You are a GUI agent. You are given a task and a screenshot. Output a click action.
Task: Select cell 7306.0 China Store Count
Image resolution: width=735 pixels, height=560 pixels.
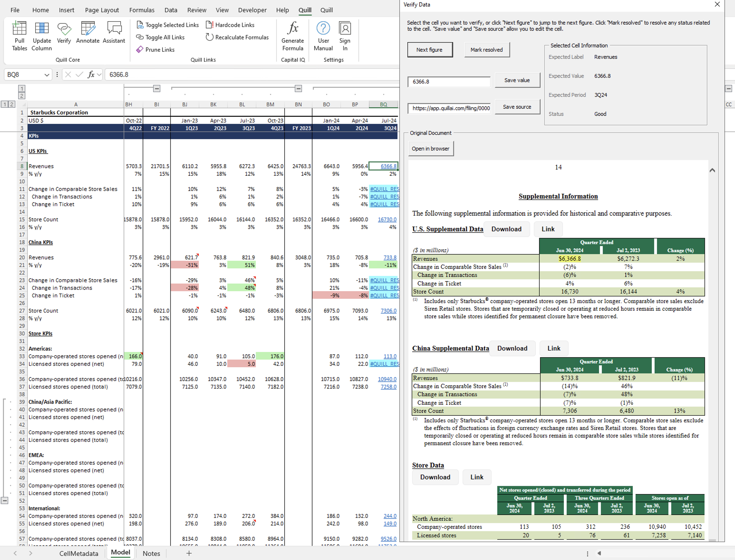(x=384, y=311)
